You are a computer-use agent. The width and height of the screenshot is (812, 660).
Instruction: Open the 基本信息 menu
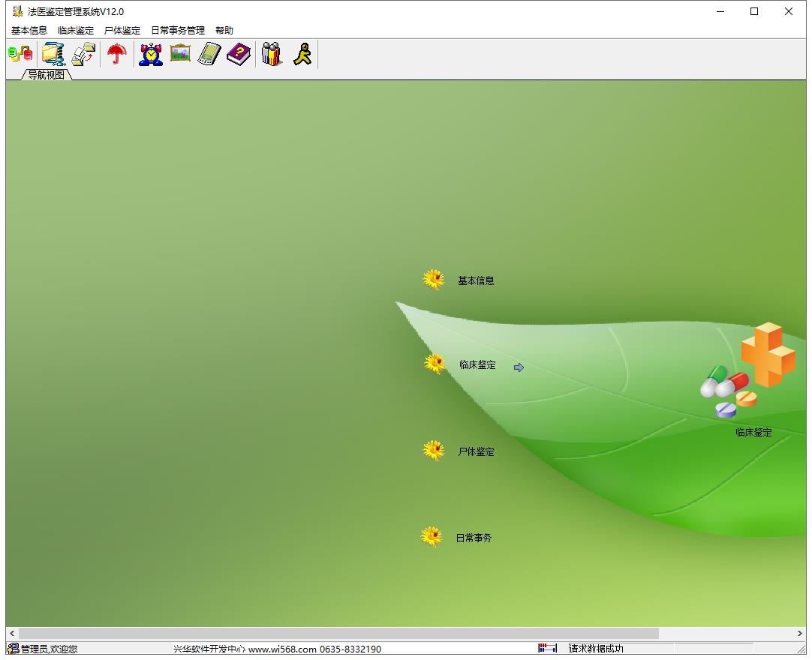tap(29, 31)
